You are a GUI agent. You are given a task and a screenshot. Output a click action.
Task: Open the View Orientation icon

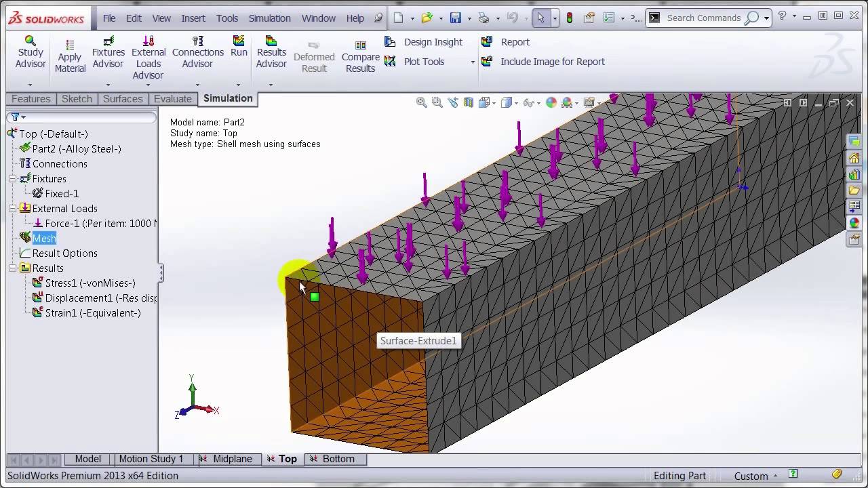click(x=484, y=102)
